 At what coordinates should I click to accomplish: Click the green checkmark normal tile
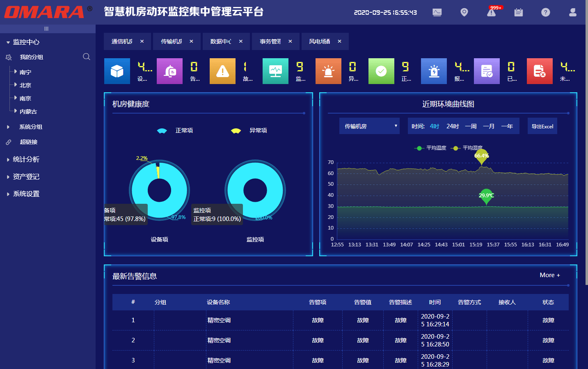[381, 71]
